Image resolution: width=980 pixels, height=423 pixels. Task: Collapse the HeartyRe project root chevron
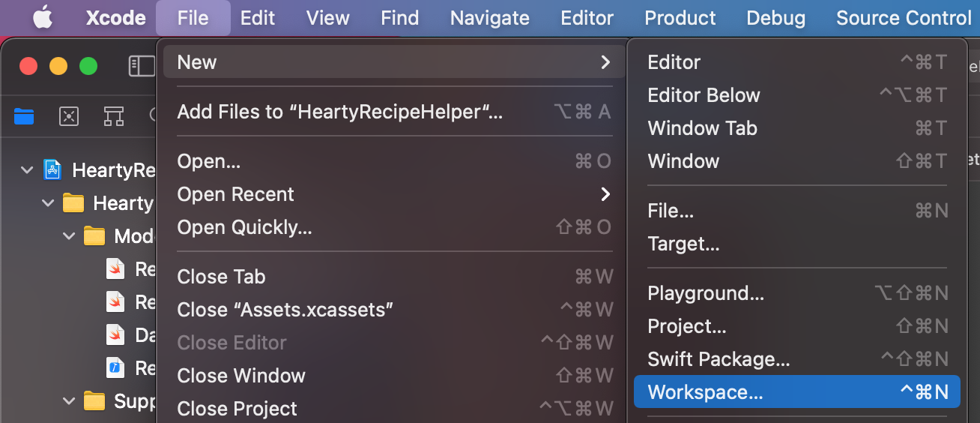(x=27, y=169)
